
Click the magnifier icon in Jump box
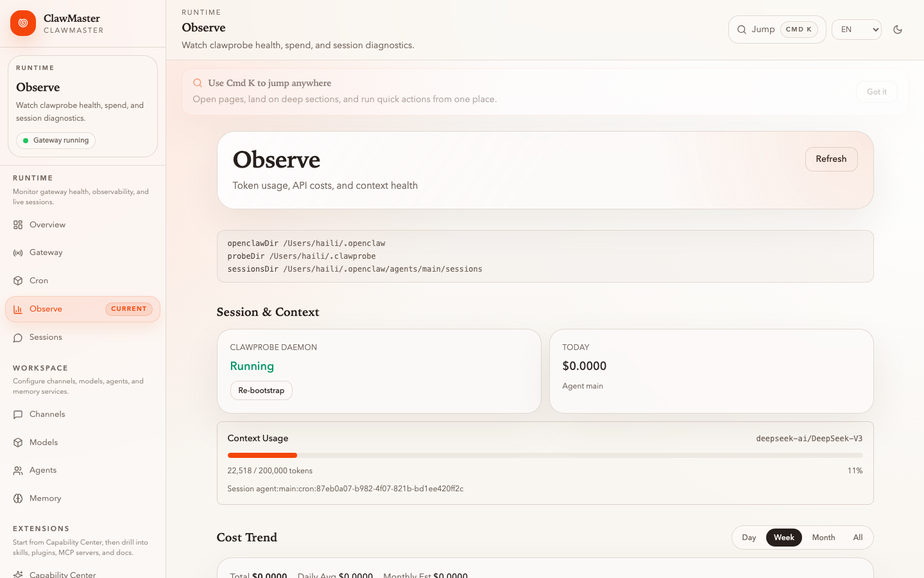tap(742, 30)
